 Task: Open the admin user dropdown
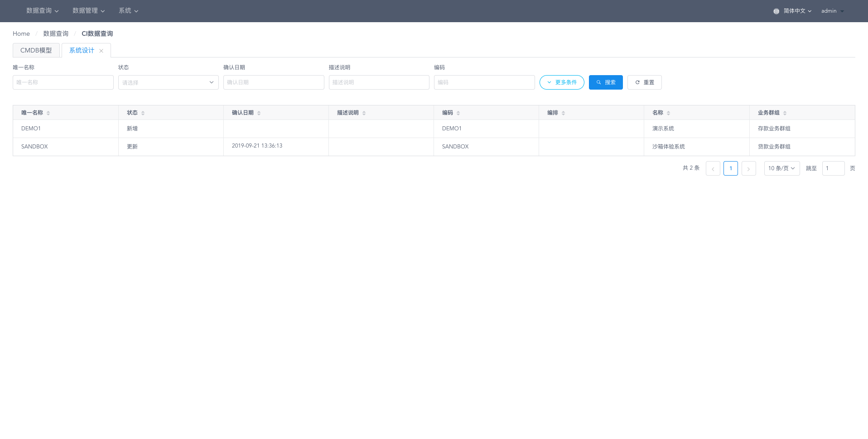point(833,11)
